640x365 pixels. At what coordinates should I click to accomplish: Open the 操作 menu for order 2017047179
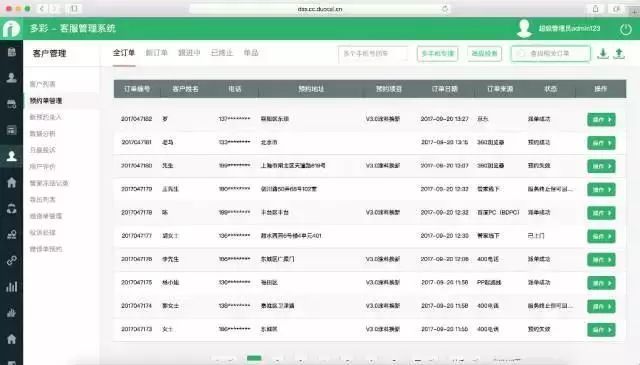601,189
